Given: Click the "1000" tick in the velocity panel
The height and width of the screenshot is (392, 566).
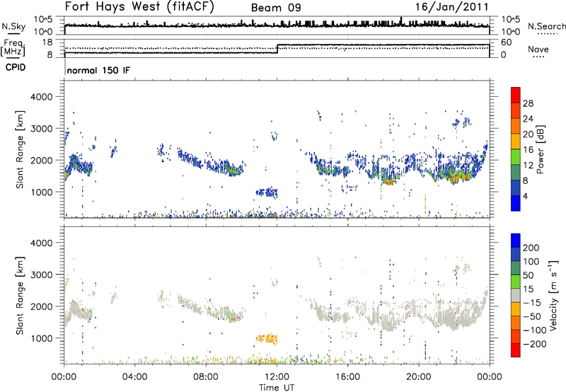Looking at the screenshot, I should (x=41, y=338).
